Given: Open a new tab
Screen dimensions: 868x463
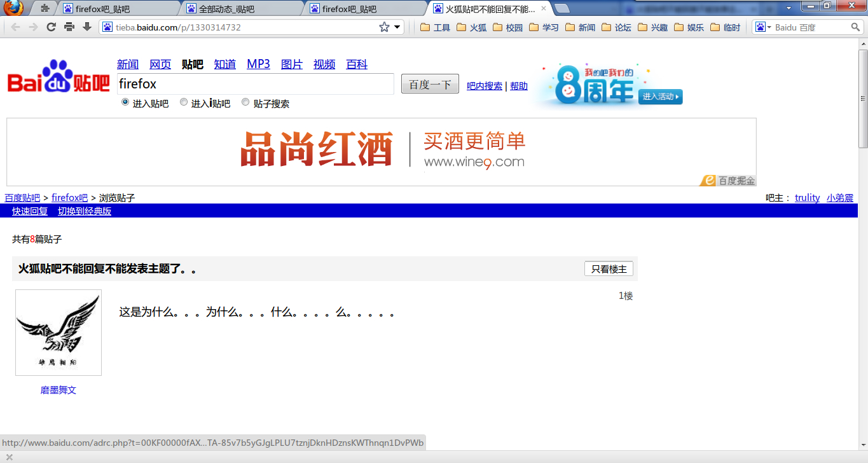Looking at the screenshot, I should [562, 9].
